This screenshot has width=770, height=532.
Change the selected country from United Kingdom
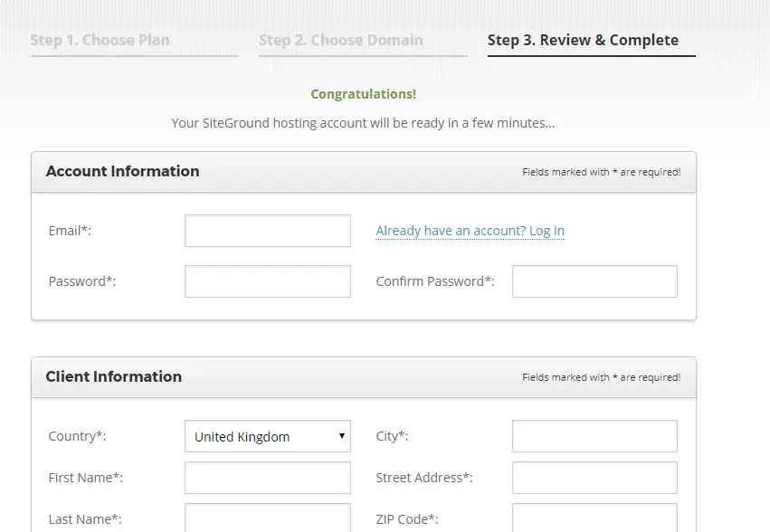(x=267, y=436)
